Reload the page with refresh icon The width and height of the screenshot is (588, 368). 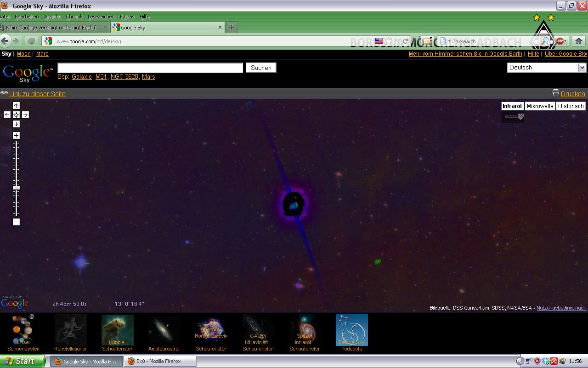406,41
